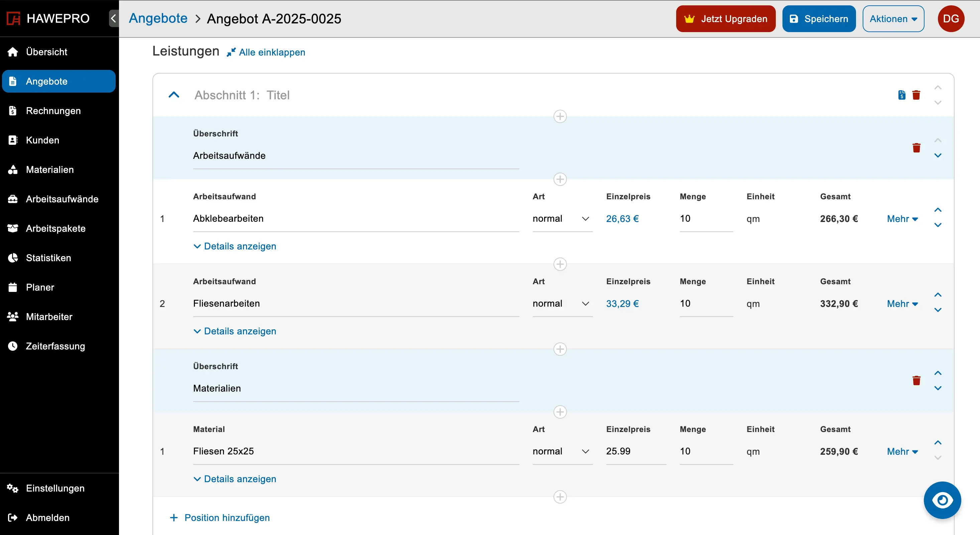Collapse the sidebar with the arrow button

[x=113, y=18]
